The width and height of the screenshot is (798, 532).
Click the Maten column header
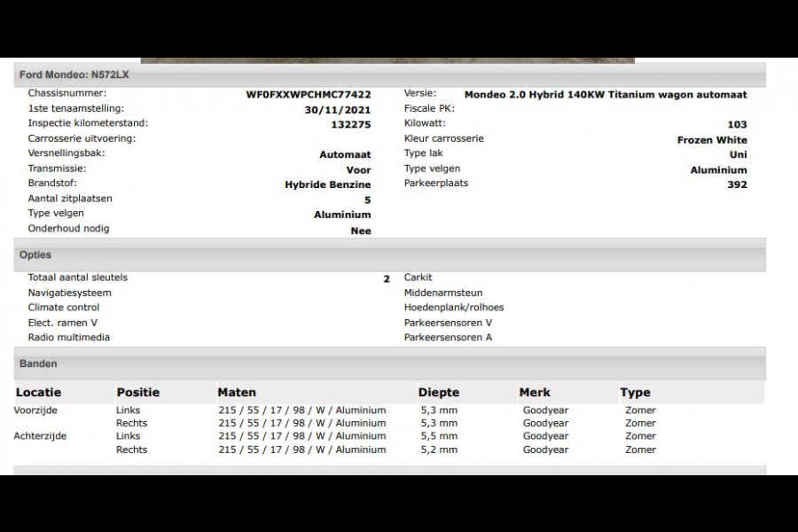point(237,392)
